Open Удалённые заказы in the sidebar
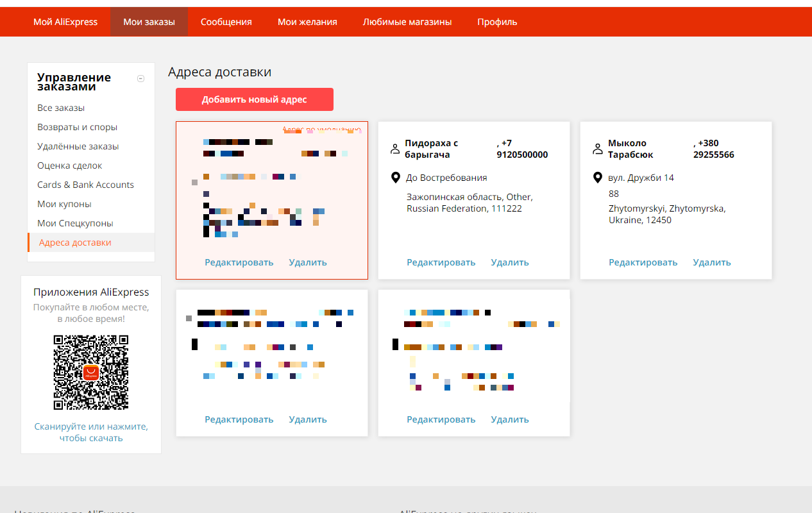The height and width of the screenshot is (513, 812). click(x=78, y=146)
